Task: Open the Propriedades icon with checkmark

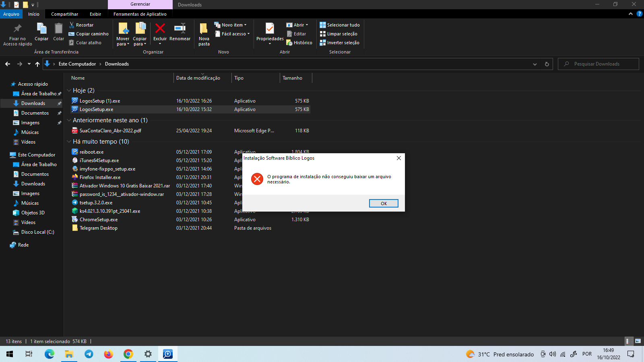Action: point(270,28)
